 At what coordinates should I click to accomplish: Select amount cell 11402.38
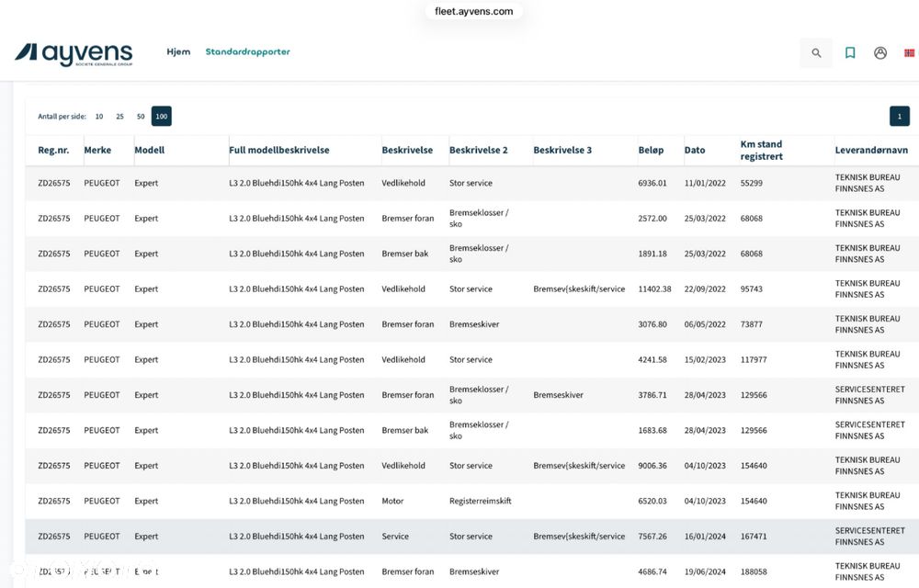[654, 288]
